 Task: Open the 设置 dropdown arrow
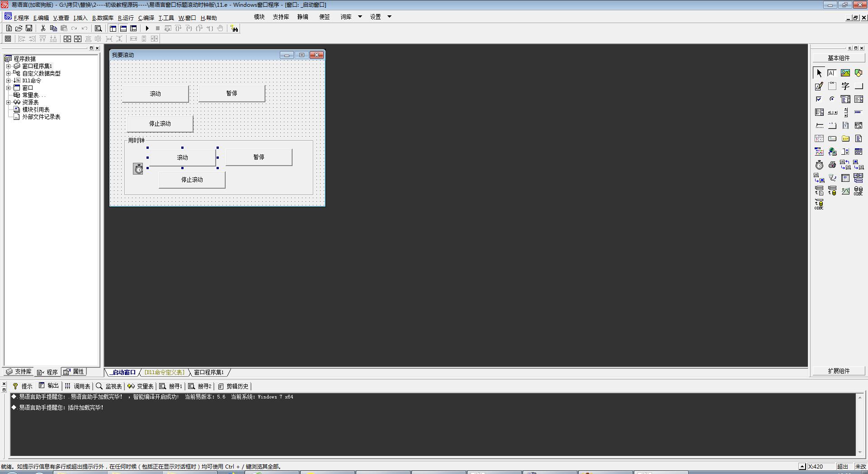(x=389, y=17)
